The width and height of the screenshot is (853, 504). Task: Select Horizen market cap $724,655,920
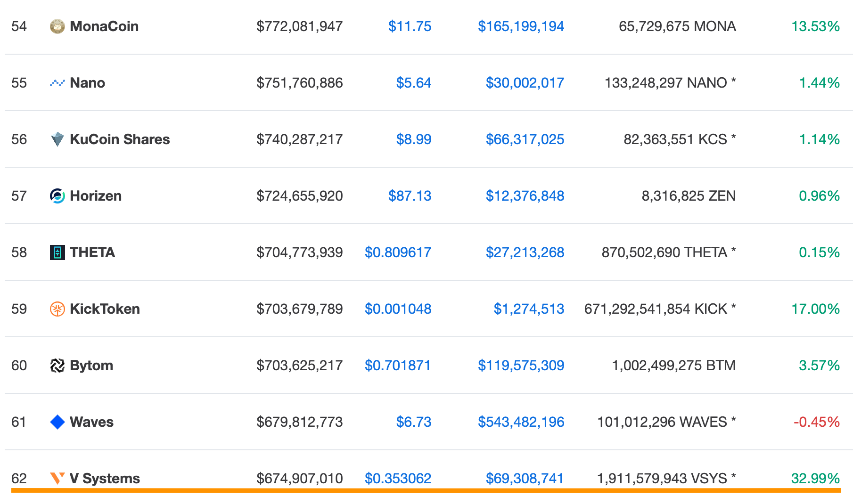300,196
